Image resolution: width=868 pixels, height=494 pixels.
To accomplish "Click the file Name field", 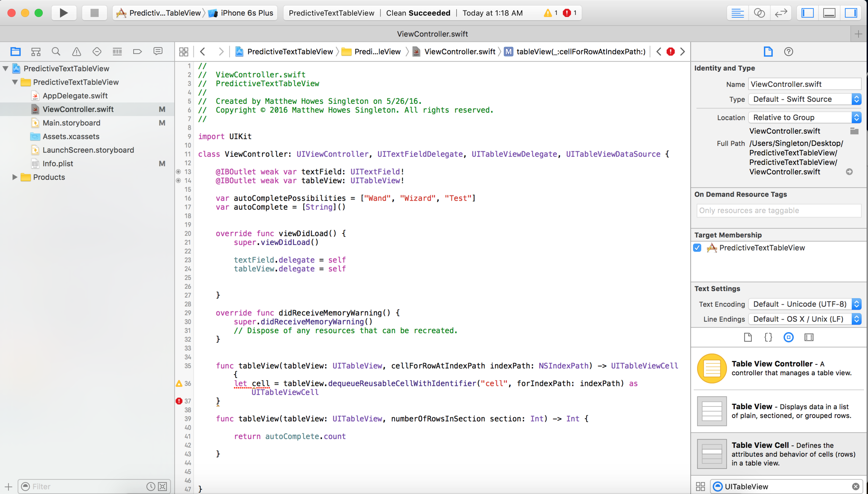I will [x=805, y=84].
